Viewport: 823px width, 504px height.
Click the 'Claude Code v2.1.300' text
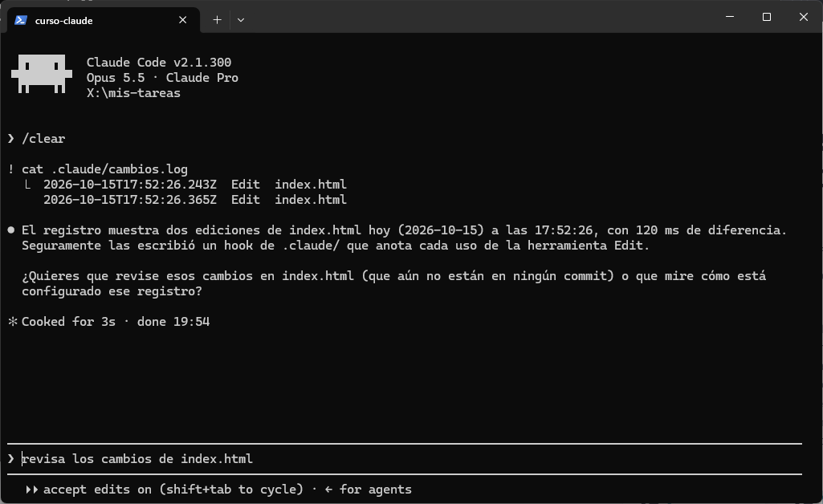(158, 63)
